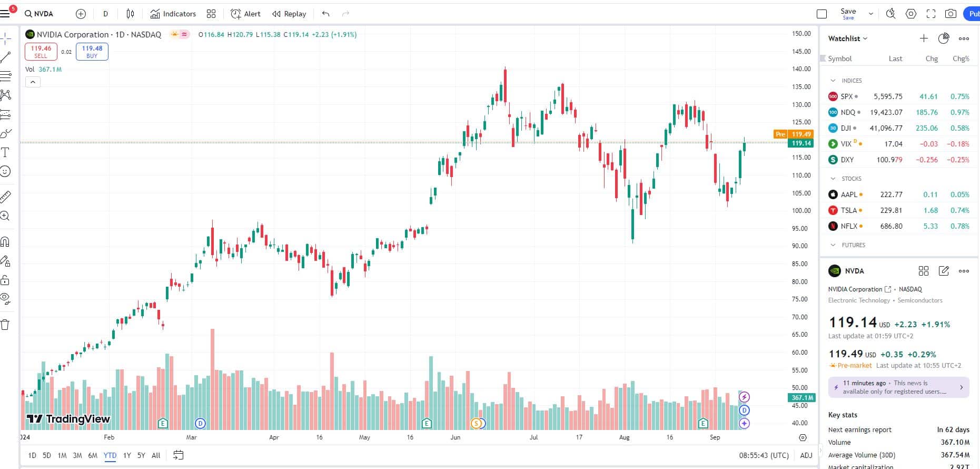Open watchlist advanced view pie icon
Screen dimensions: 980x469
tap(944, 38)
